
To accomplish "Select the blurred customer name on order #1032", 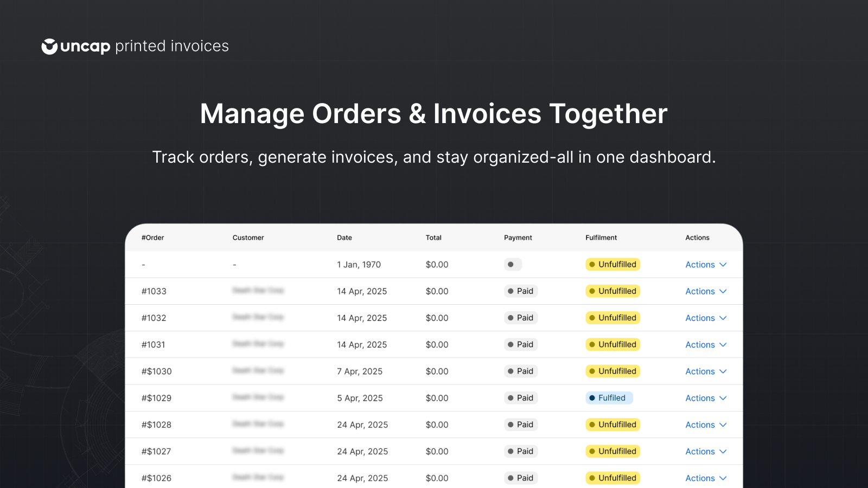I will 259,318.
